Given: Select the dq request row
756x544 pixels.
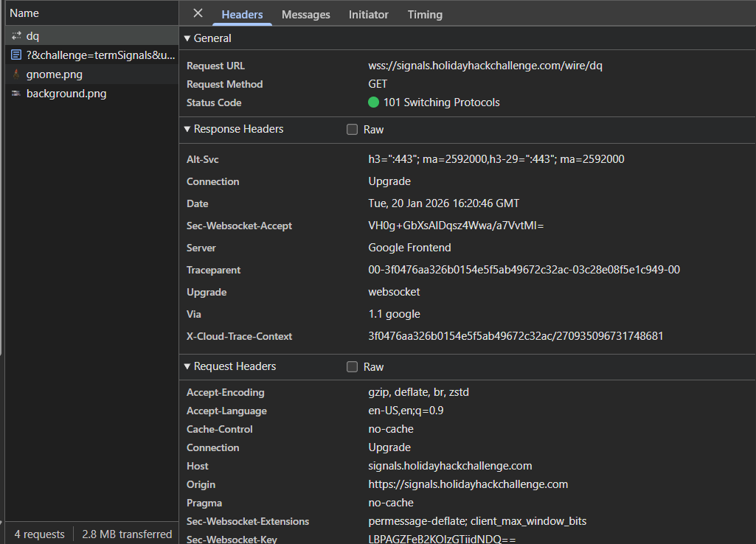Looking at the screenshot, I should tap(91, 35).
